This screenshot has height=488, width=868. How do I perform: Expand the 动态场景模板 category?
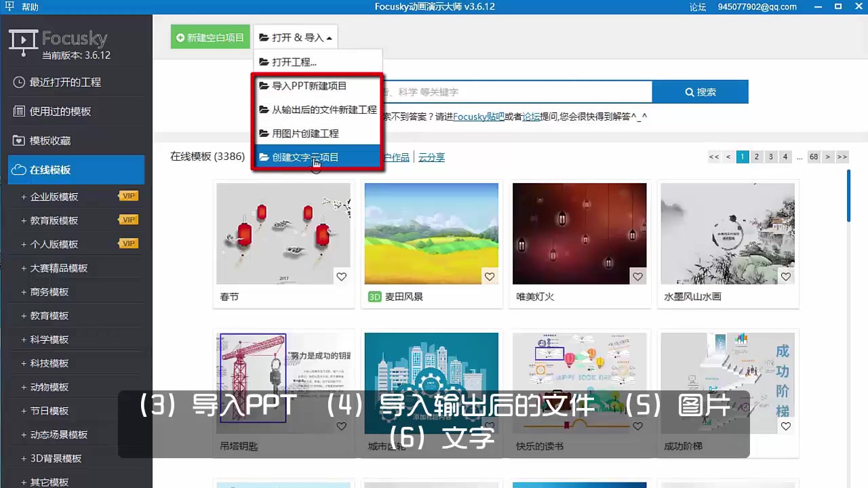pos(54,434)
